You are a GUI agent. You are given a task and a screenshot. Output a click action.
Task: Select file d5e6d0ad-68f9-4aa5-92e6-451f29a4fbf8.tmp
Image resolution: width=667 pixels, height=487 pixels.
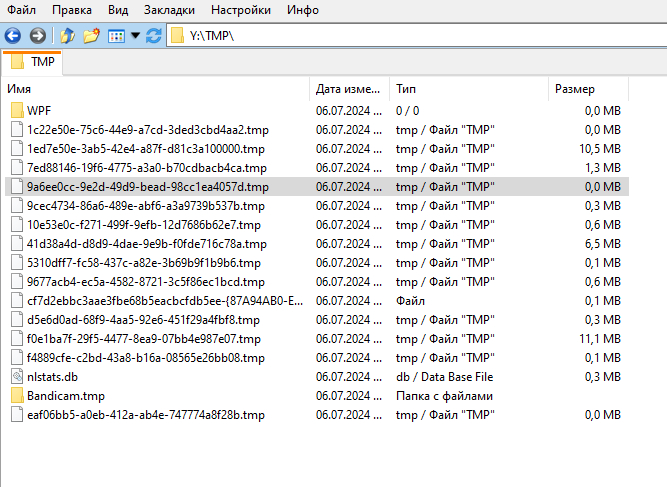[x=143, y=320]
